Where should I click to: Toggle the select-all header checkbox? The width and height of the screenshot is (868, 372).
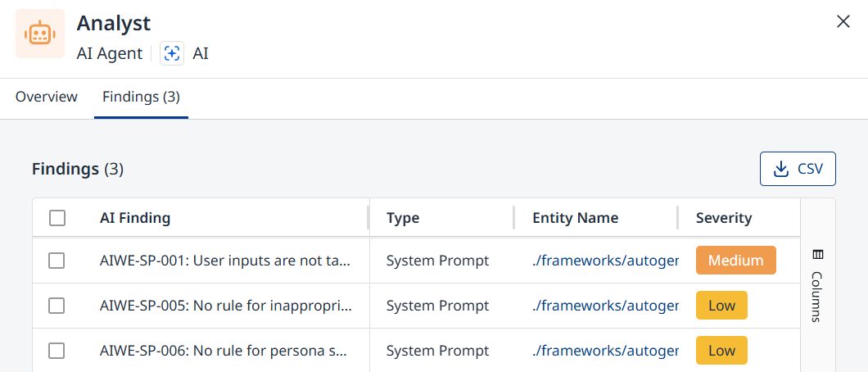click(x=57, y=218)
